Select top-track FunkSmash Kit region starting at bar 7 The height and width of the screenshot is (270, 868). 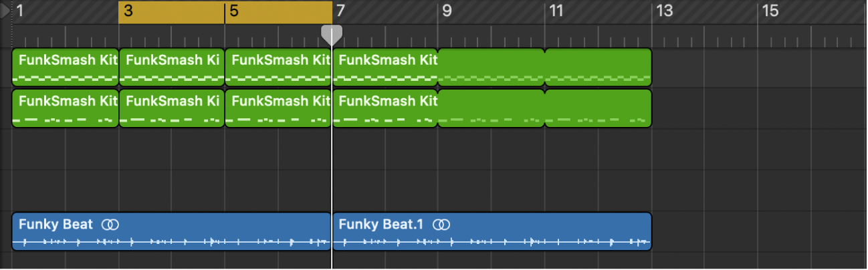385,67
